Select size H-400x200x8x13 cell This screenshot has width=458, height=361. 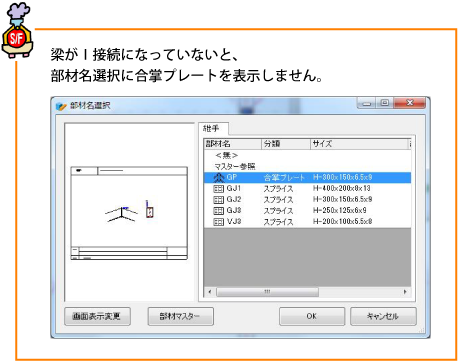pyautogui.click(x=342, y=188)
